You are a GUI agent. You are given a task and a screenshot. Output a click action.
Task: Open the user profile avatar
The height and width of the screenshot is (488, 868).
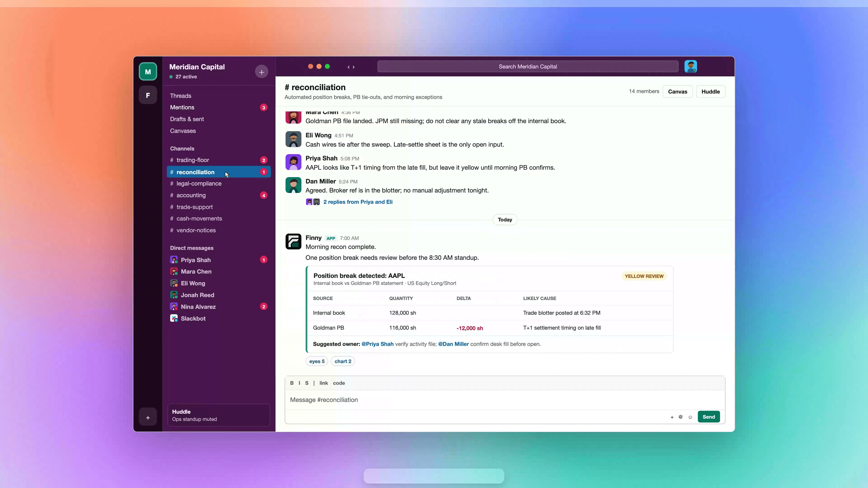[x=690, y=66]
